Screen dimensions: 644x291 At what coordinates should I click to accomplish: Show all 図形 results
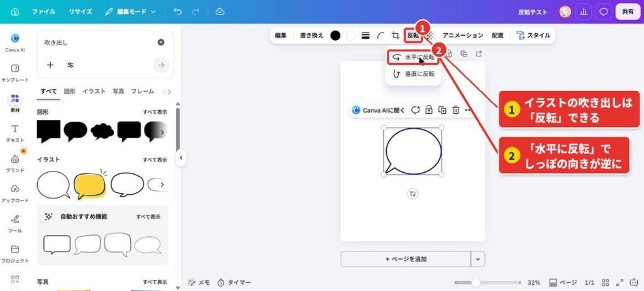[x=155, y=112]
